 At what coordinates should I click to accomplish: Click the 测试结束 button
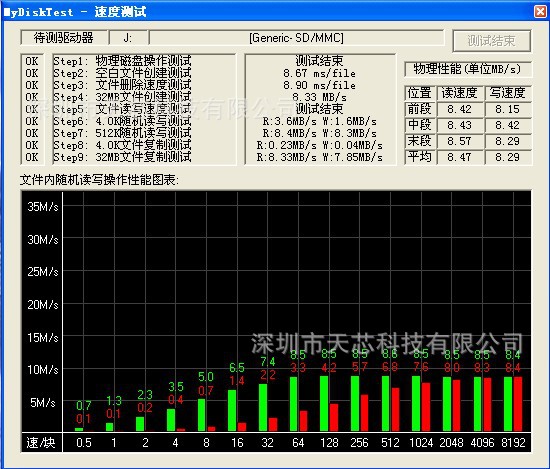(491, 41)
